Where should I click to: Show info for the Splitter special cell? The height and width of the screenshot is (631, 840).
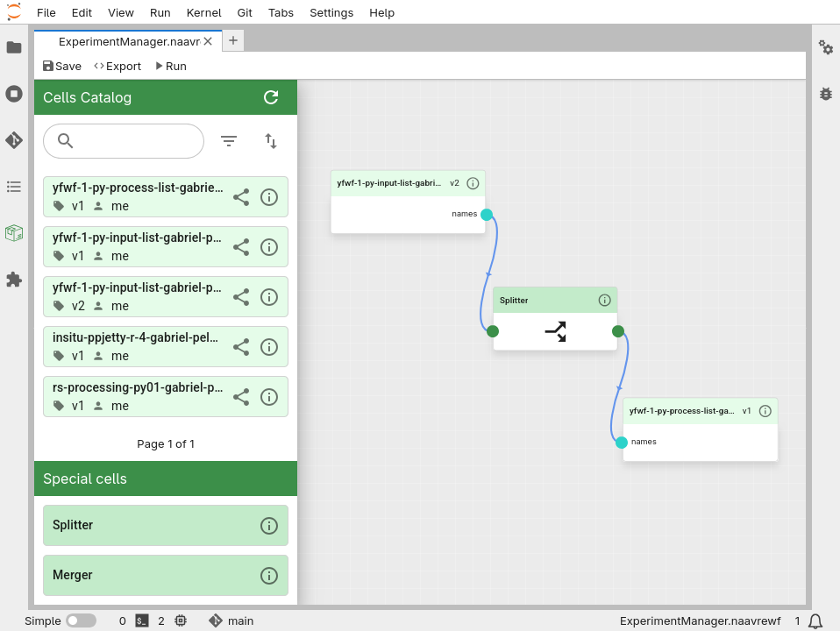(269, 525)
